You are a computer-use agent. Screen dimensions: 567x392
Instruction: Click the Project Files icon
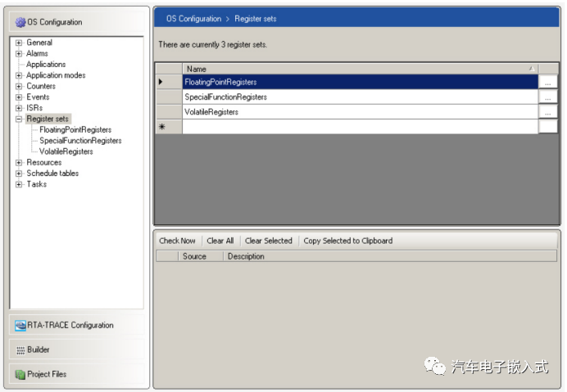tap(20, 374)
